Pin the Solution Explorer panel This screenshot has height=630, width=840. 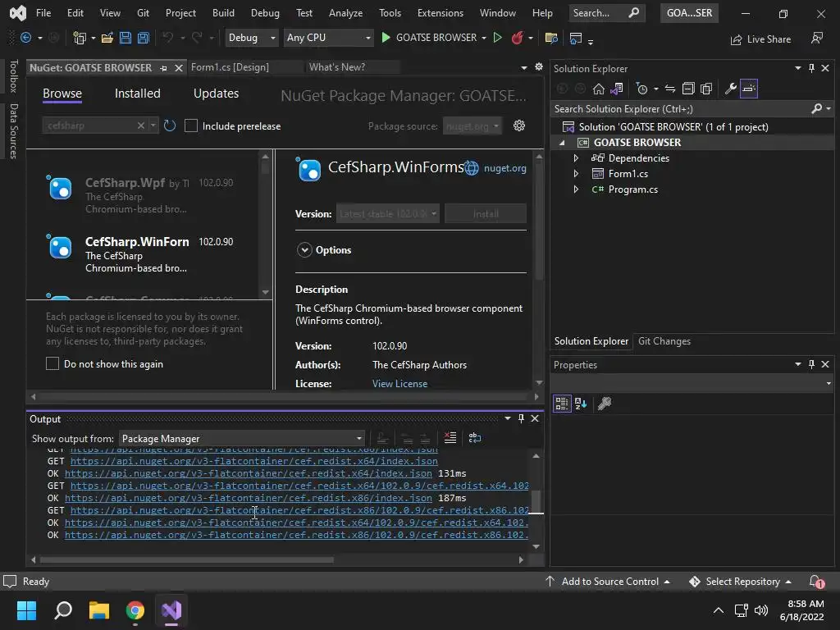point(811,68)
